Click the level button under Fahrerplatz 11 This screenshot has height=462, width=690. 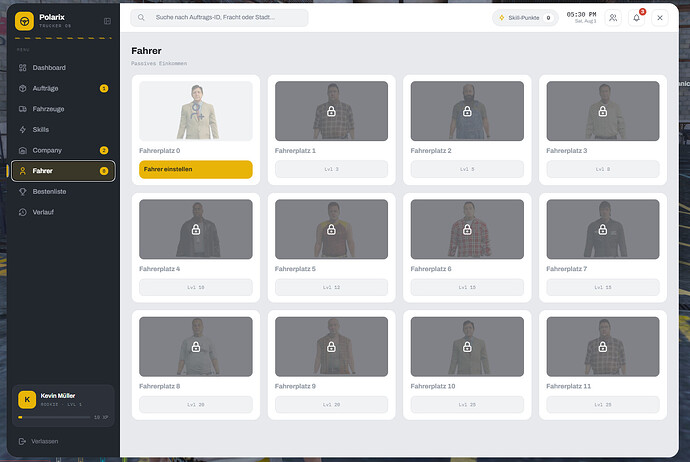(x=603, y=404)
